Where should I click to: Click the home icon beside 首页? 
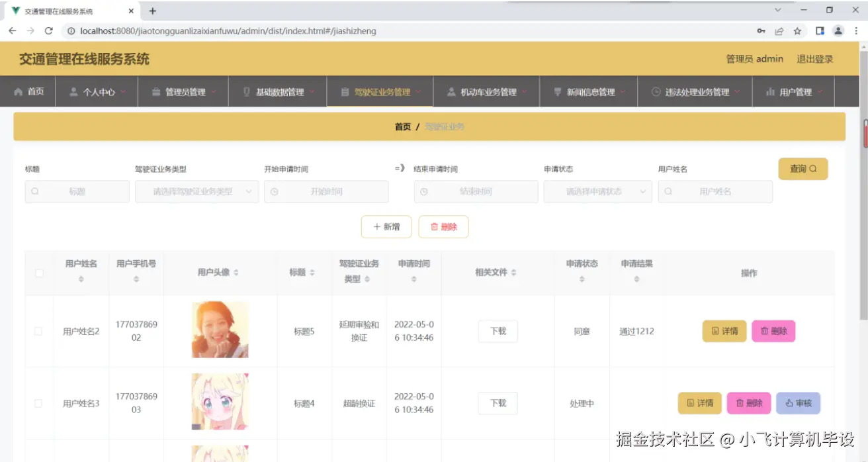pyautogui.click(x=19, y=91)
